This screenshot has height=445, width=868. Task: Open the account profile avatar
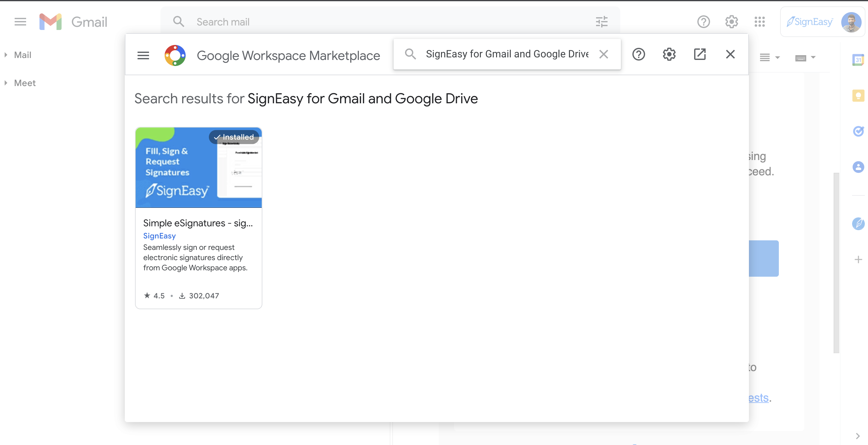coord(851,22)
